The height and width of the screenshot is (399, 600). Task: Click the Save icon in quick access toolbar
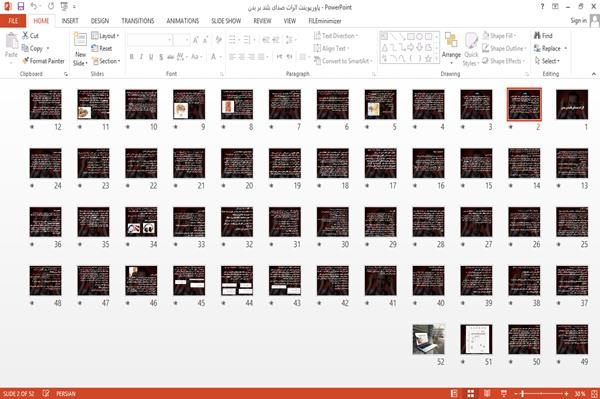[x=21, y=6]
